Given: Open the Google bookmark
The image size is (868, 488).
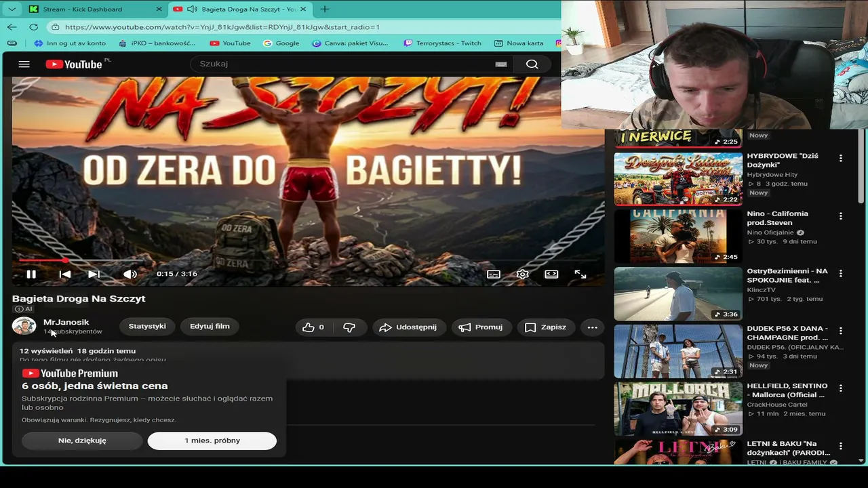Looking at the screenshot, I should 281,43.
